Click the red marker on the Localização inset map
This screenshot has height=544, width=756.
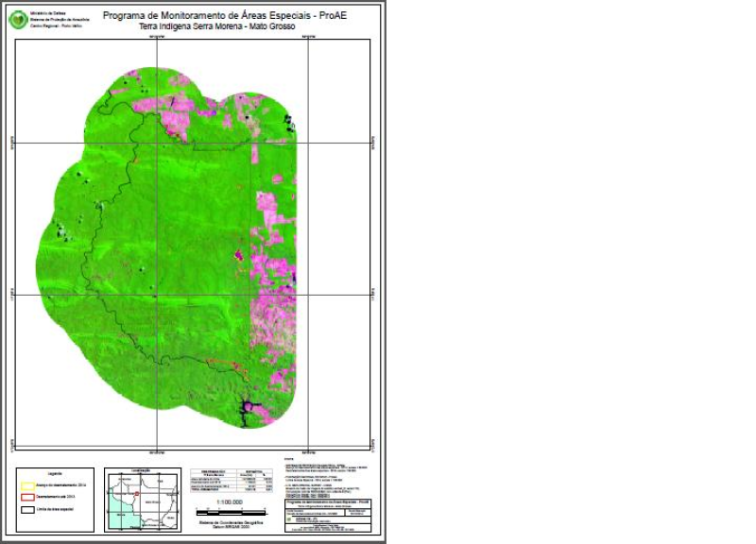(x=138, y=492)
